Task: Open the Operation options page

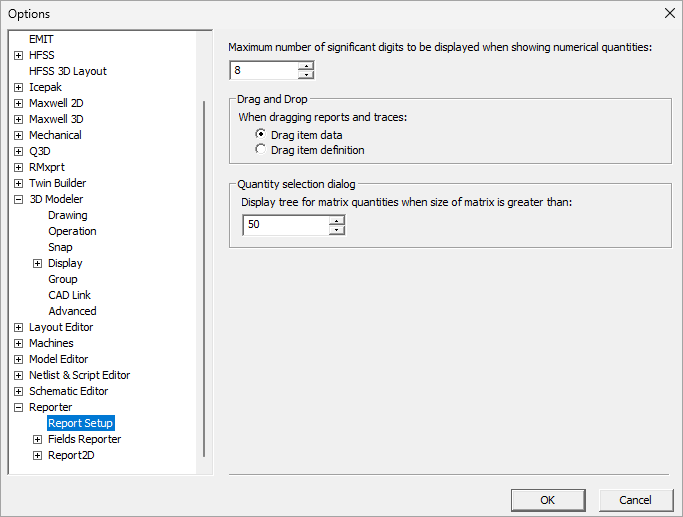Action: 72,231
